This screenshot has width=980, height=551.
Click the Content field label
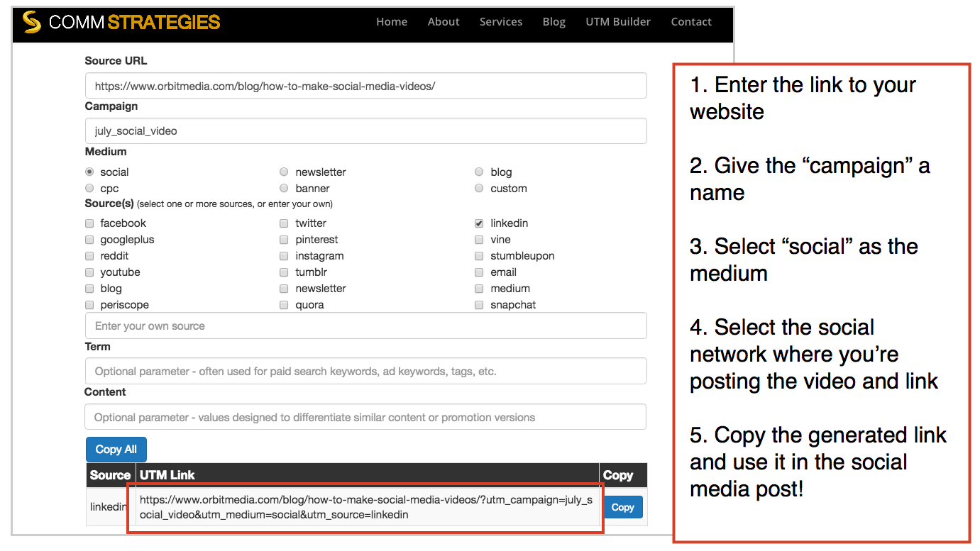(x=105, y=392)
